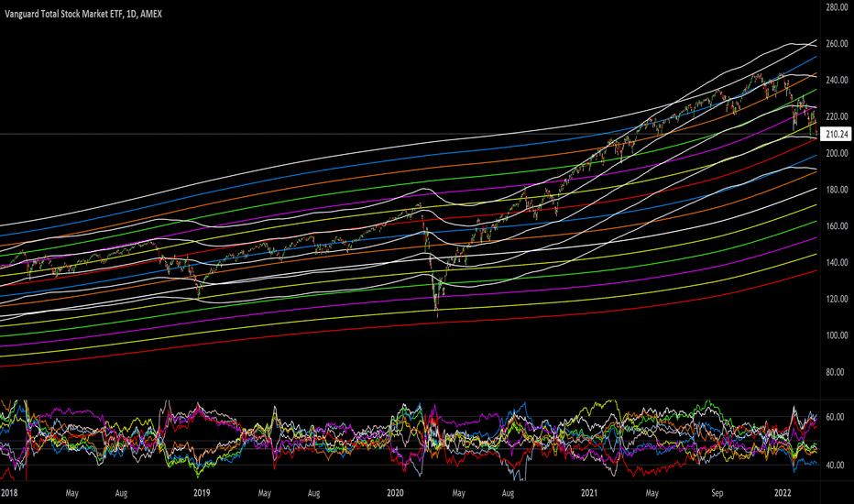Click the 2018 time axis label
The height and width of the screenshot is (504, 854).
(x=9, y=493)
